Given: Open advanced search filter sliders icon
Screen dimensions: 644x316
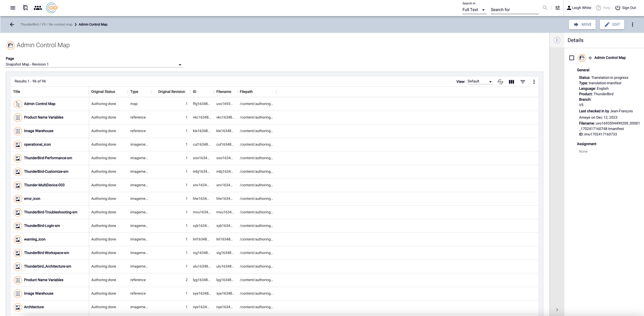Looking at the screenshot, I should (558, 8).
